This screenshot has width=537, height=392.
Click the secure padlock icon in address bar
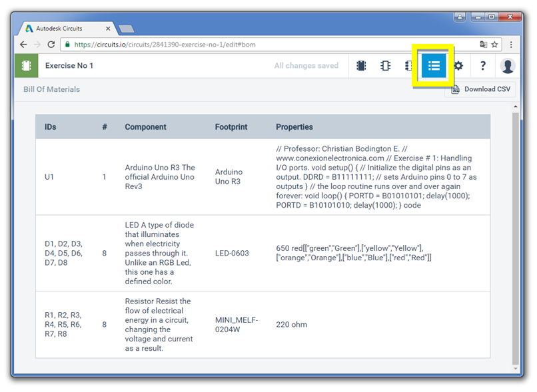point(67,45)
